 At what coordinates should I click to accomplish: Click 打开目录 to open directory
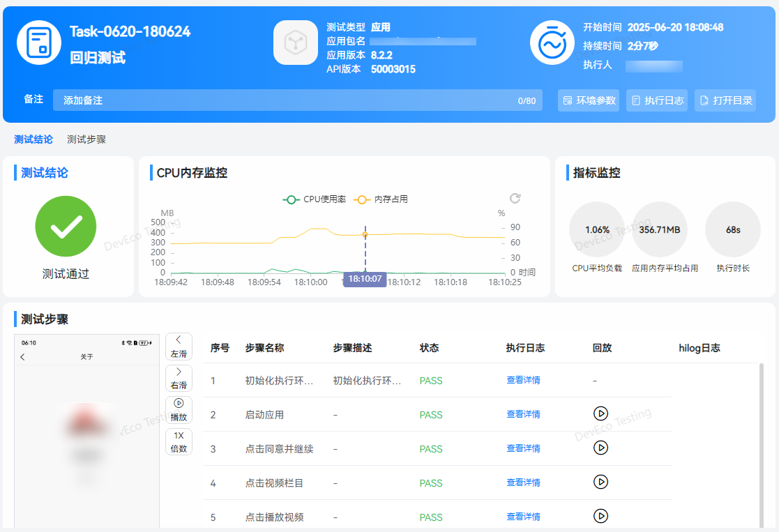tap(725, 100)
